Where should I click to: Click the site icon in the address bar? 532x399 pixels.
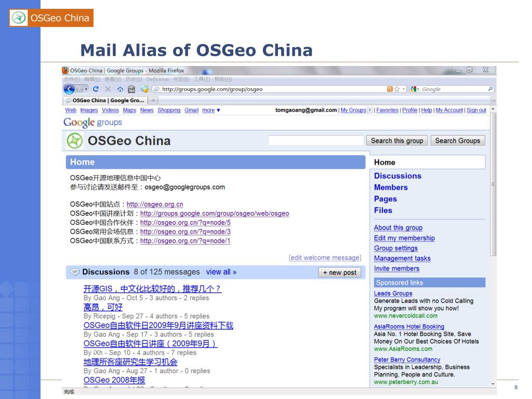(x=156, y=89)
